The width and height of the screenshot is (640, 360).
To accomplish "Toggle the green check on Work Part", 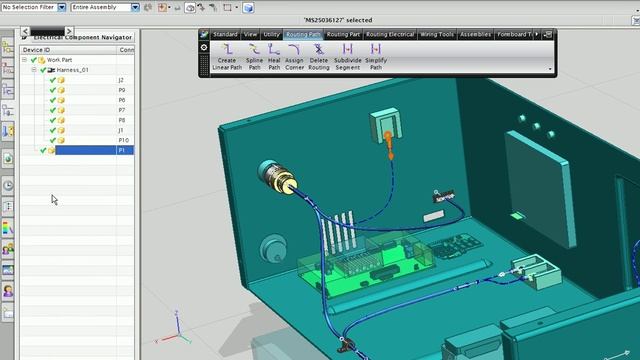I will click(x=34, y=60).
